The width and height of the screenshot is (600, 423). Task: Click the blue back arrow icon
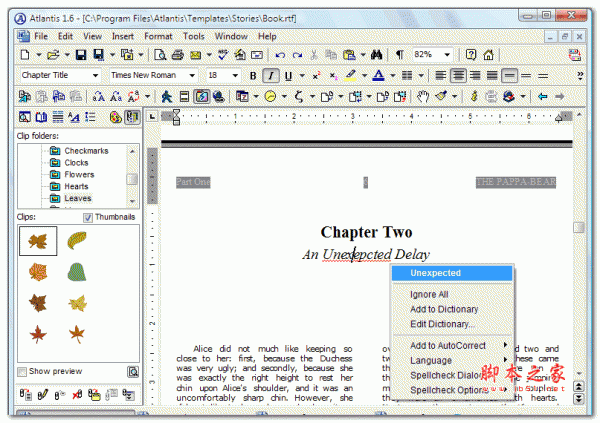coord(543,96)
